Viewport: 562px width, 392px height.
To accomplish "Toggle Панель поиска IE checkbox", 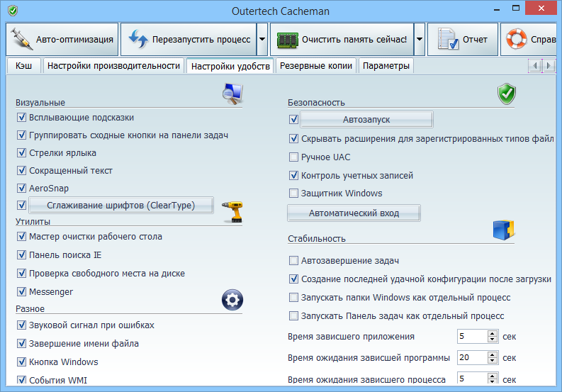I will click(21, 254).
